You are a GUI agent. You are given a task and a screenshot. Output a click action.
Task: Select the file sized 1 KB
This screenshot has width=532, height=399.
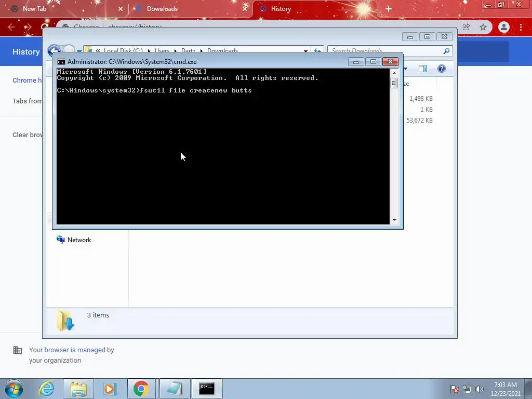(x=426, y=109)
